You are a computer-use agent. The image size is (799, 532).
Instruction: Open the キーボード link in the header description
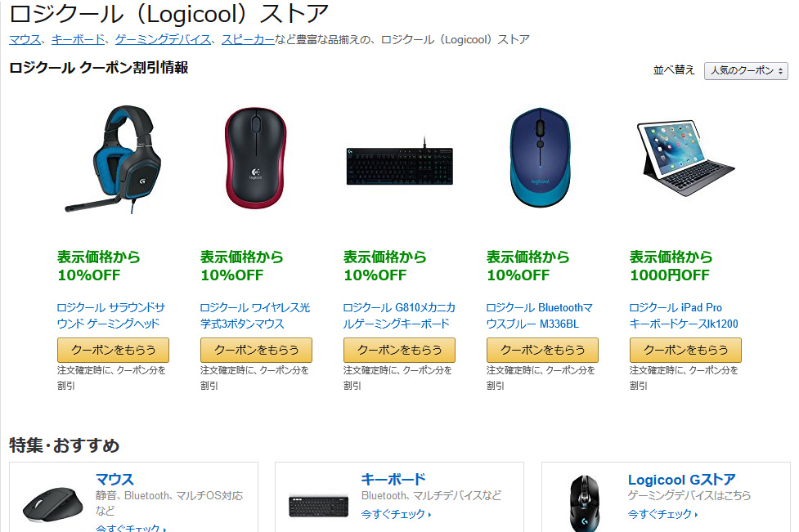pyautogui.click(x=78, y=40)
